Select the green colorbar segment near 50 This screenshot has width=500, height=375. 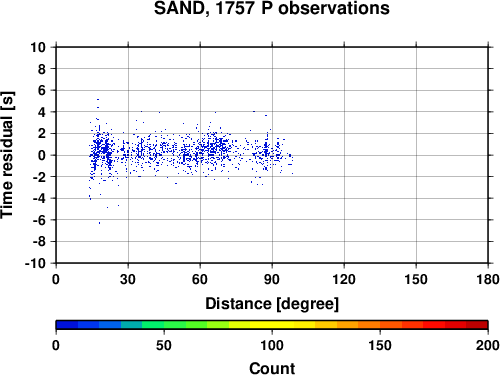click(x=175, y=325)
